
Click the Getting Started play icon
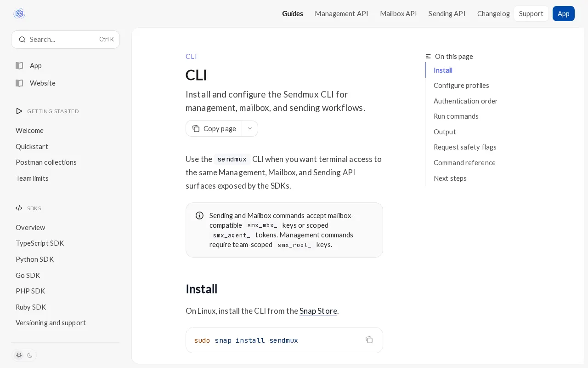(19, 111)
